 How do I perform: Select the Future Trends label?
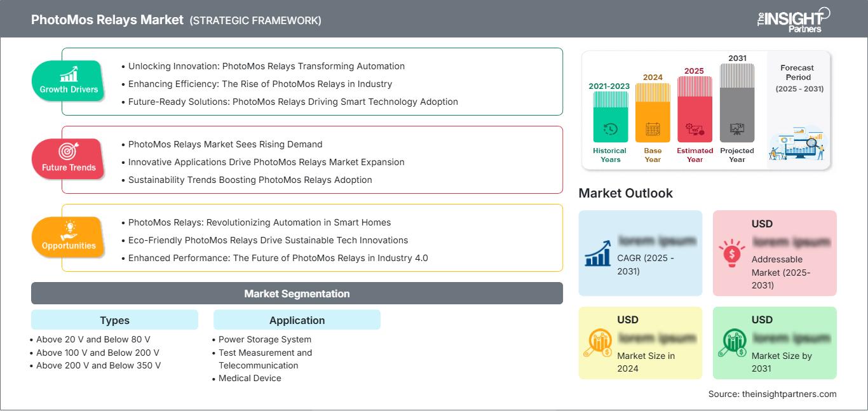pyautogui.click(x=69, y=168)
